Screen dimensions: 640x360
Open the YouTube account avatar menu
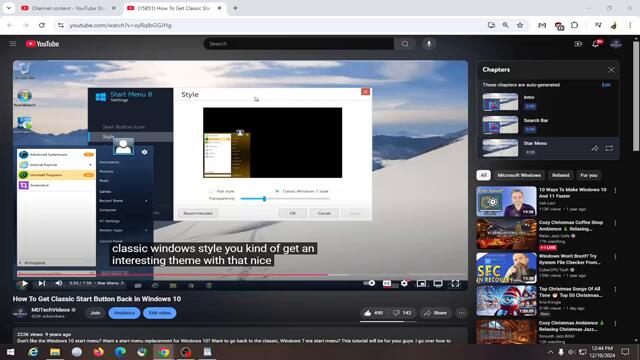616,44
